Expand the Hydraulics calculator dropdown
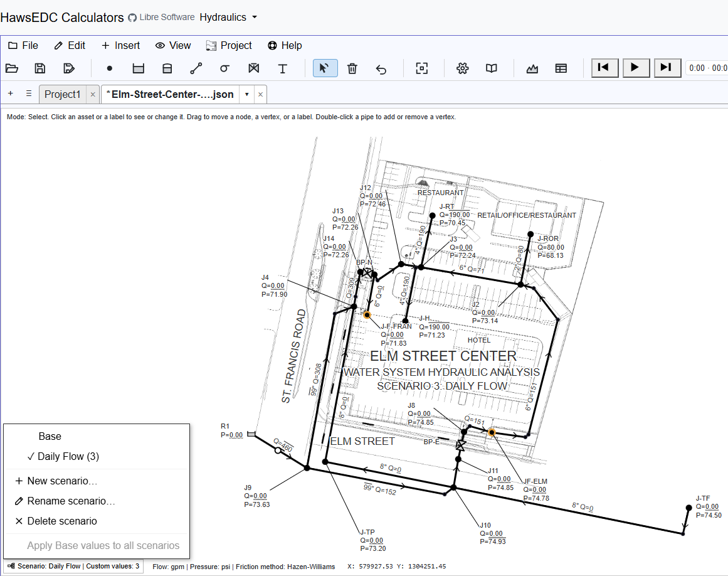 pyautogui.click(x=228, y=17)
